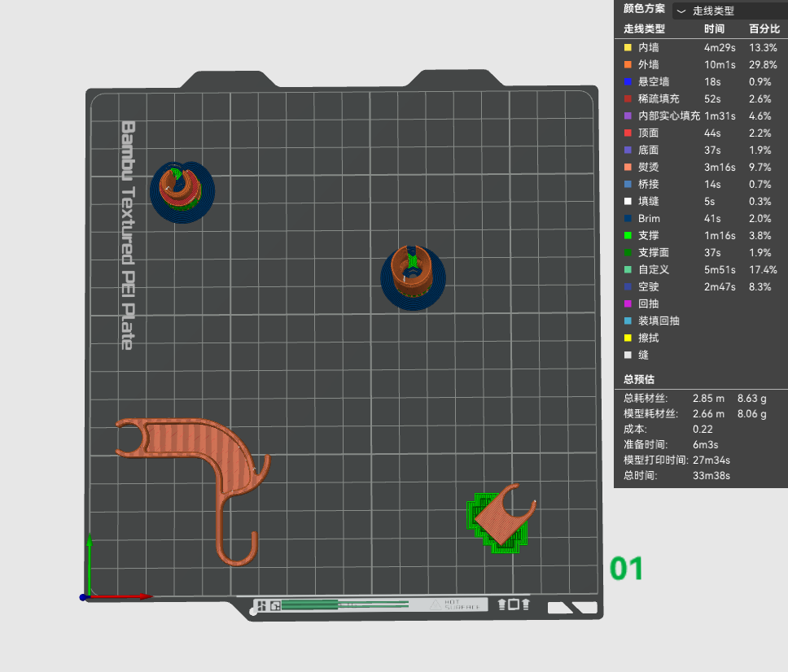Toggle 熨烫 line type row
The width and height of the screenshot is (788, 672).
pos(701,167)
